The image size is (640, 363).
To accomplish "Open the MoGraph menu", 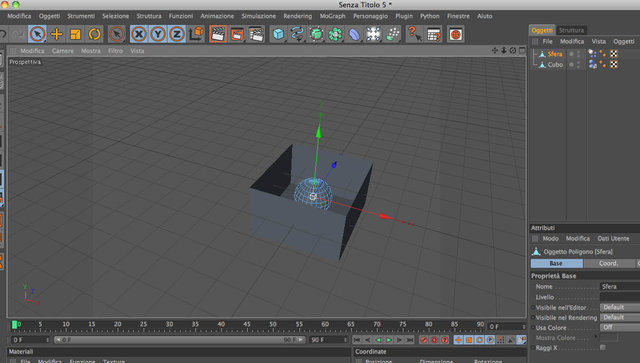I will click(332, 16).
